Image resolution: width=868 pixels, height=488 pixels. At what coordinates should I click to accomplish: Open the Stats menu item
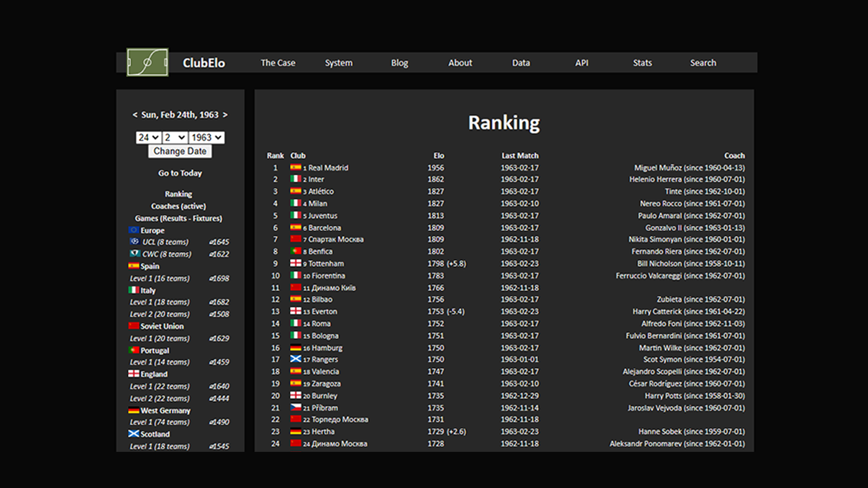point(642,63)
